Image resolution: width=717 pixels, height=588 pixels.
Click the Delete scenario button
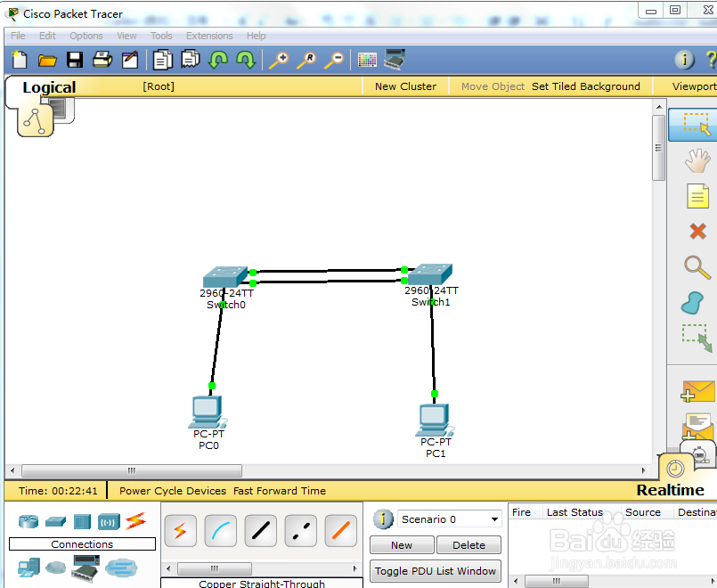[468, 545]
